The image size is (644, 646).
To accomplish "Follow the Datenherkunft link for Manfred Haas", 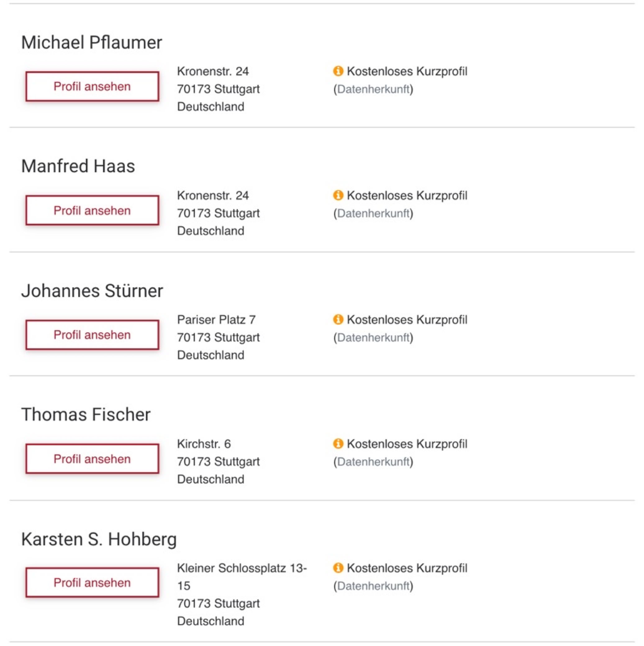I will [373, 213].
